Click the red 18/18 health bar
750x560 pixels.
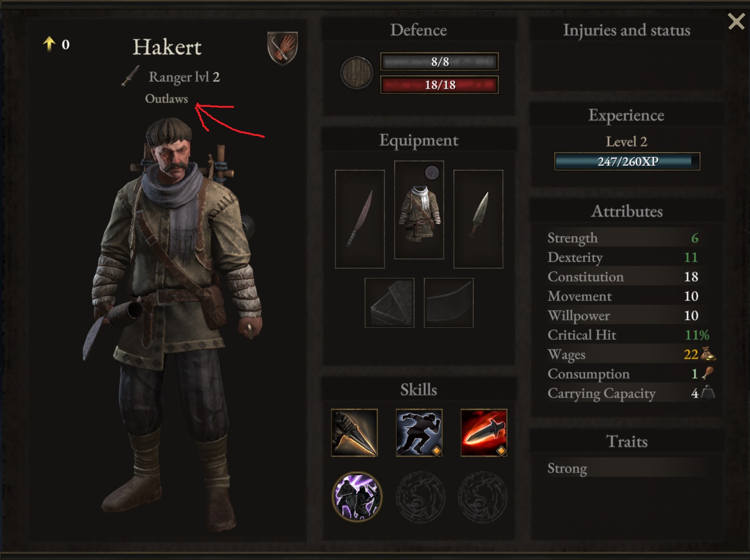(x=440, y=85)
